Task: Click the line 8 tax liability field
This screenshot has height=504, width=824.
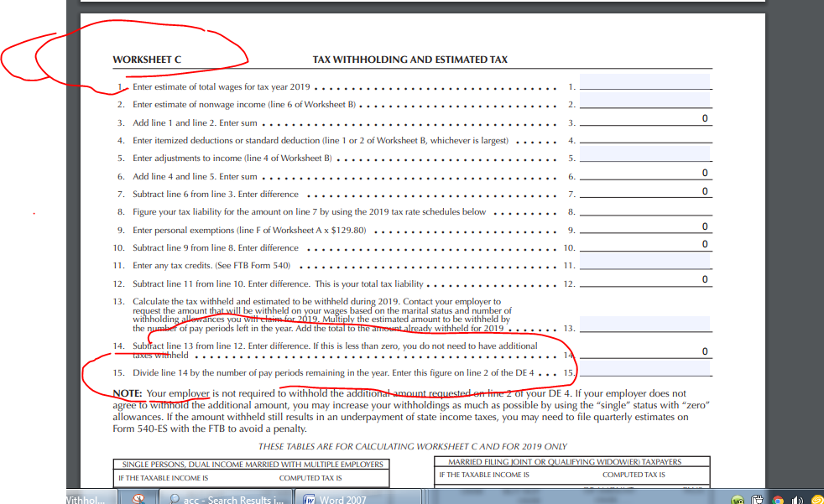Action: coord(644,208)
